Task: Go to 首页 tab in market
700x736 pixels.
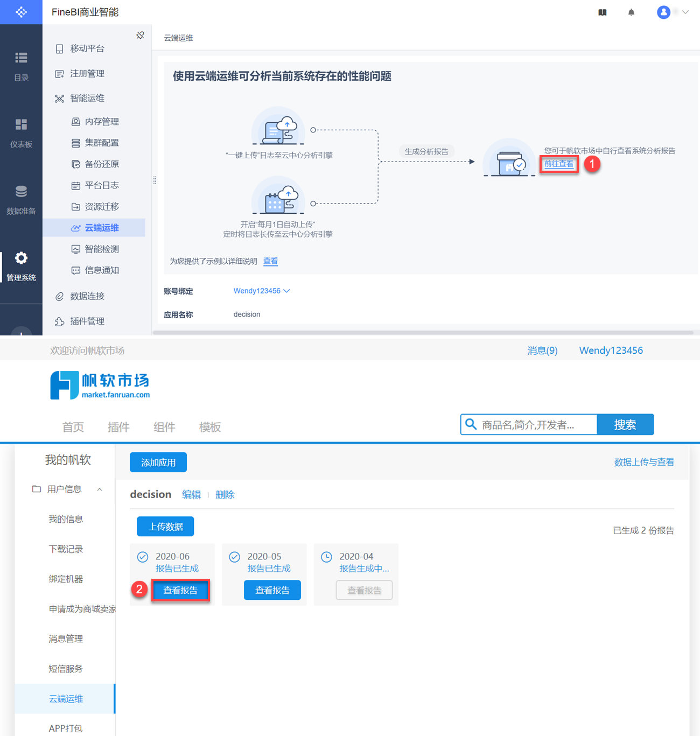Action: coord(73,427)
